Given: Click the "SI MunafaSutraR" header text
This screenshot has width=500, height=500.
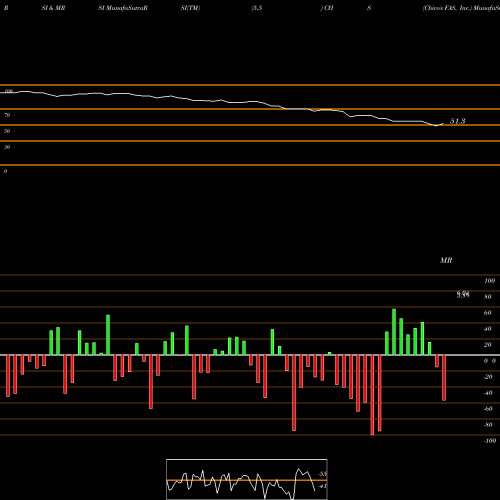Looking at the screenshot, I should pos(123,8).
